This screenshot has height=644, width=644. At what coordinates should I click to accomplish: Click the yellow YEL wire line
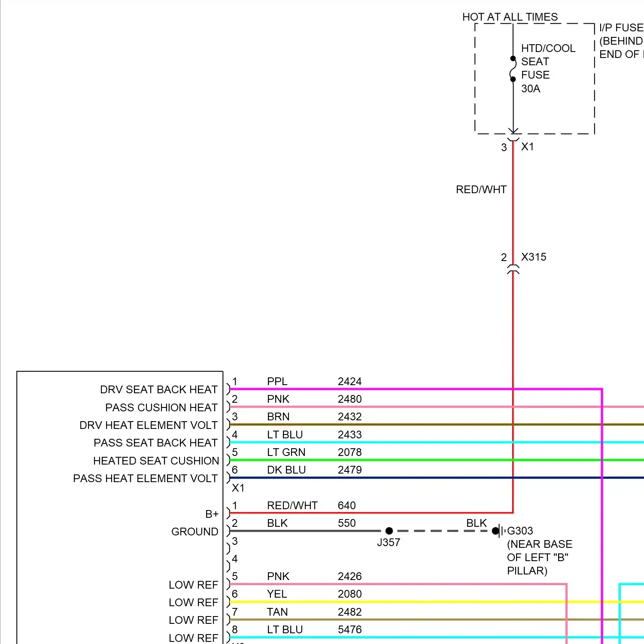(x=437, y=602)
